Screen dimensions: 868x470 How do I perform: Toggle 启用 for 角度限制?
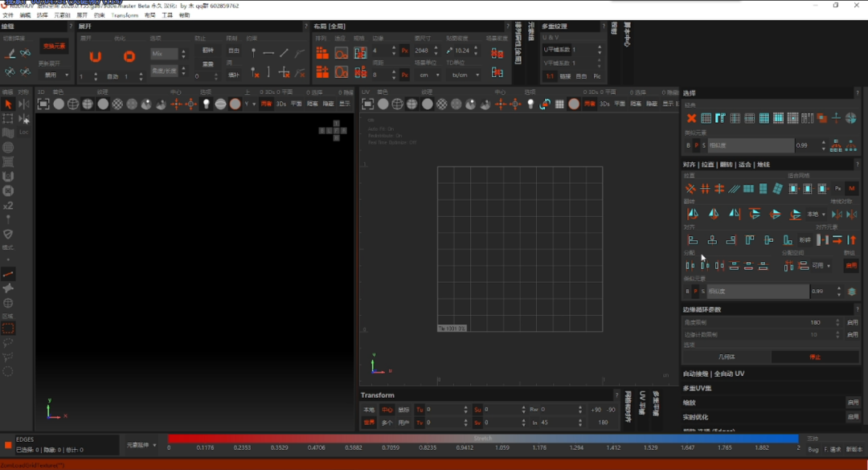[x=853, y=322]
